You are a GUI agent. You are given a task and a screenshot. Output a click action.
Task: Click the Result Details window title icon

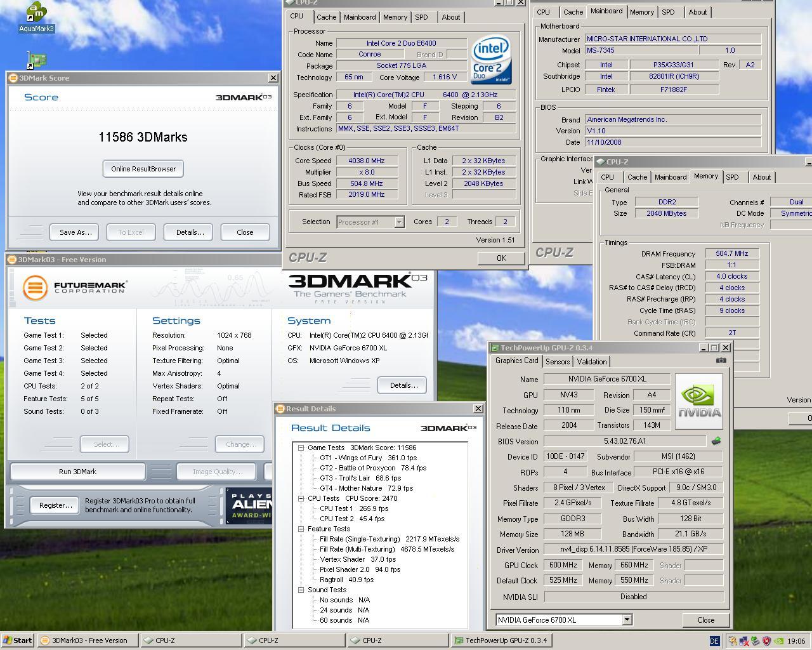280,409
